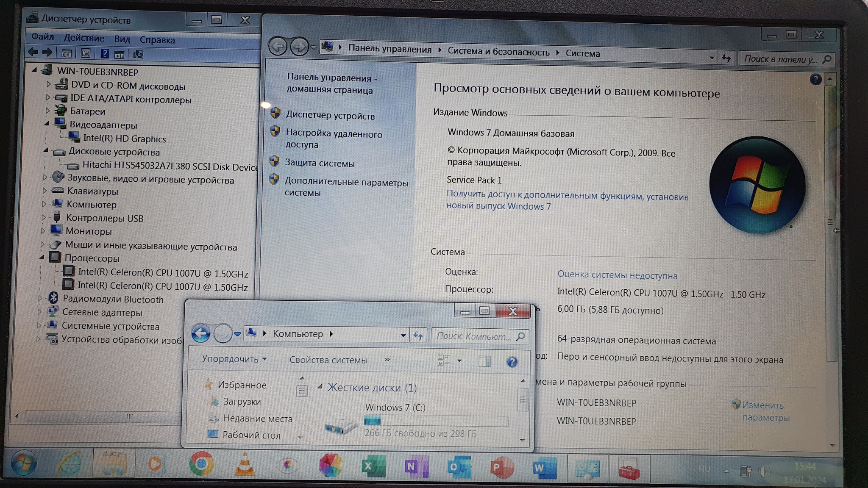The image size is (868, 488).
Task: Click the help icon in Computer window toolbar
Action: (x=512, y=362)
